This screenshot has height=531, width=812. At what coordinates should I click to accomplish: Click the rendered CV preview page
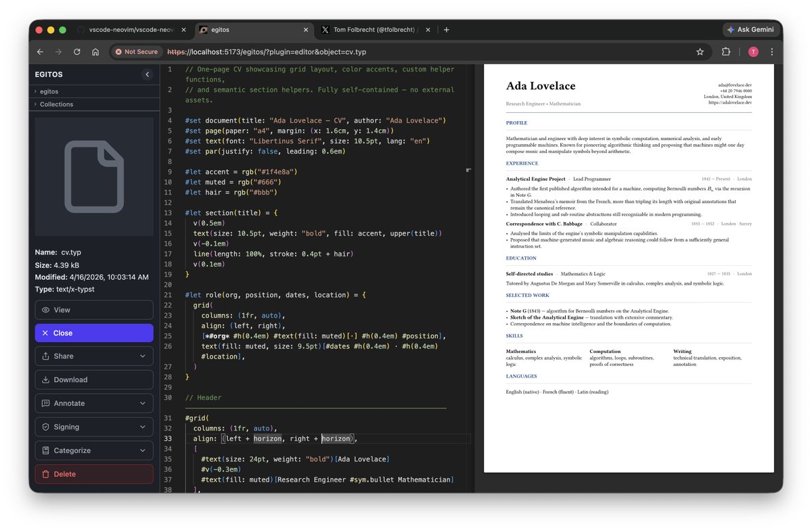(629, 268)
